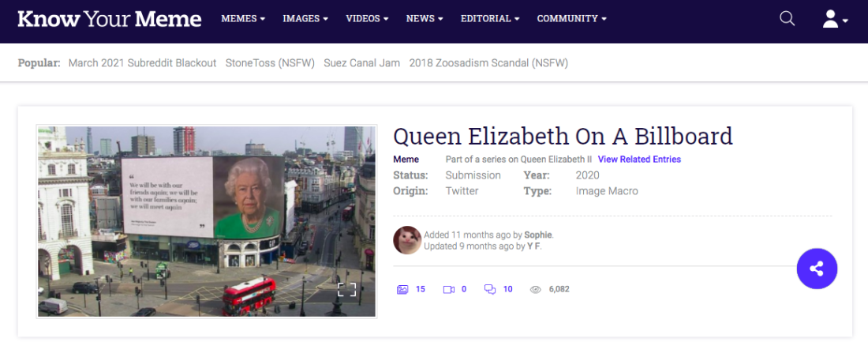Expand the VIDEOS dropdown menu
This screenshot has width=868, height=357.
tap(367, 19)
